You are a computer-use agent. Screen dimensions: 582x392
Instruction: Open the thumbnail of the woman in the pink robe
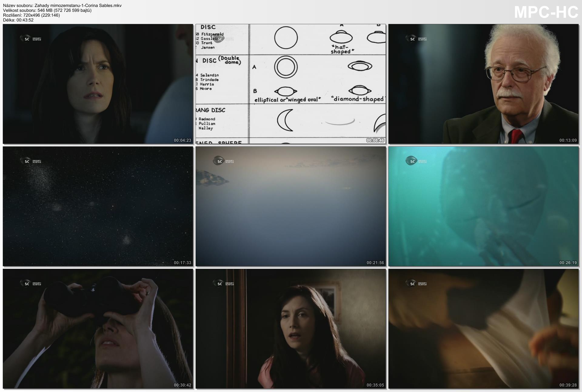coord(290,329)
